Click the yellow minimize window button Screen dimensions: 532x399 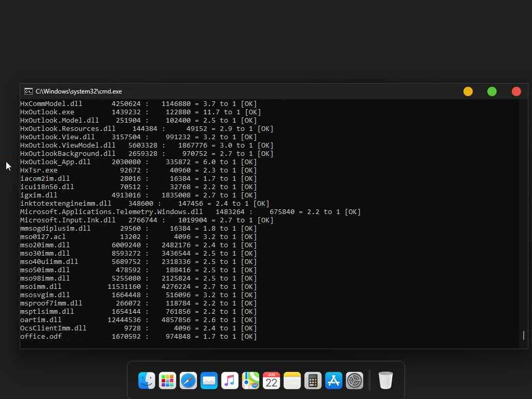[468, 91]
